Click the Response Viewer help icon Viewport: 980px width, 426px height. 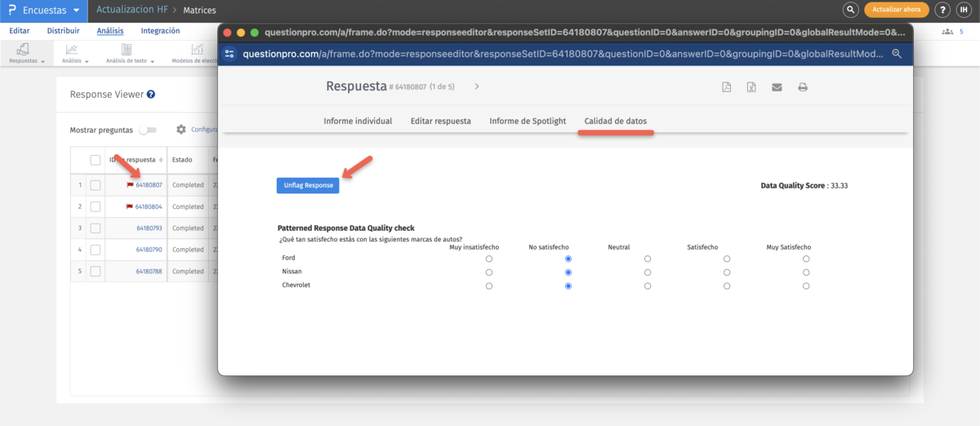151,95
